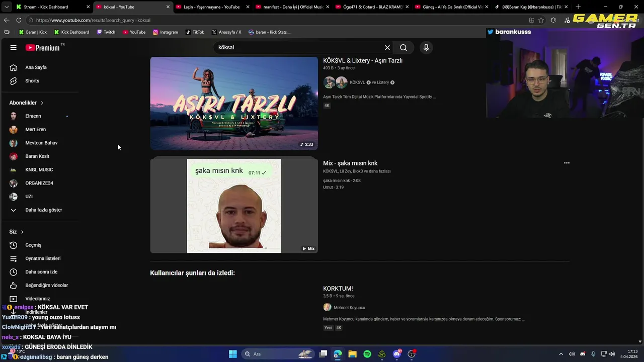The width and height of the screenshot is (644, 362).
Task: Click the browser back arrow
Action: (7, 20)
